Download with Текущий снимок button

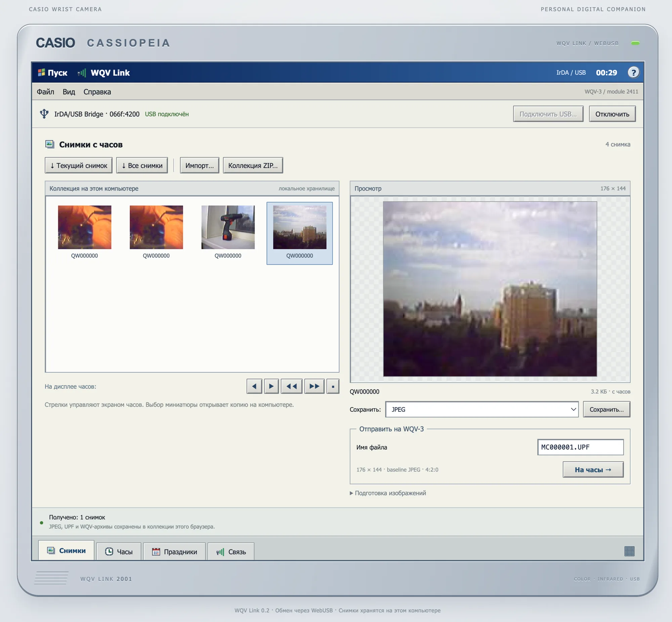79,165
